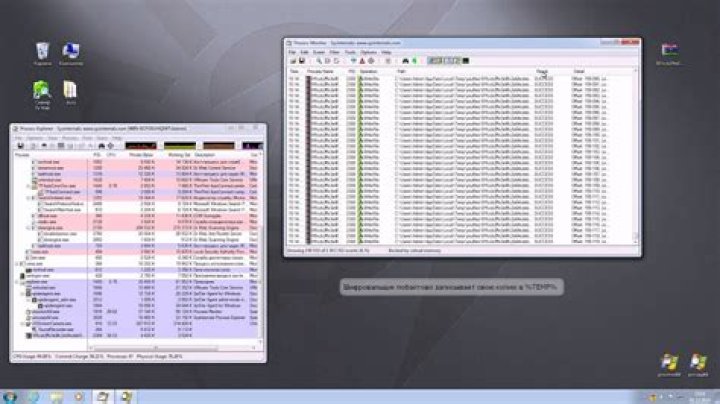Click the Find binoculars icon in Process Monitor
720x404 pixels.
[x=406, y=60]
